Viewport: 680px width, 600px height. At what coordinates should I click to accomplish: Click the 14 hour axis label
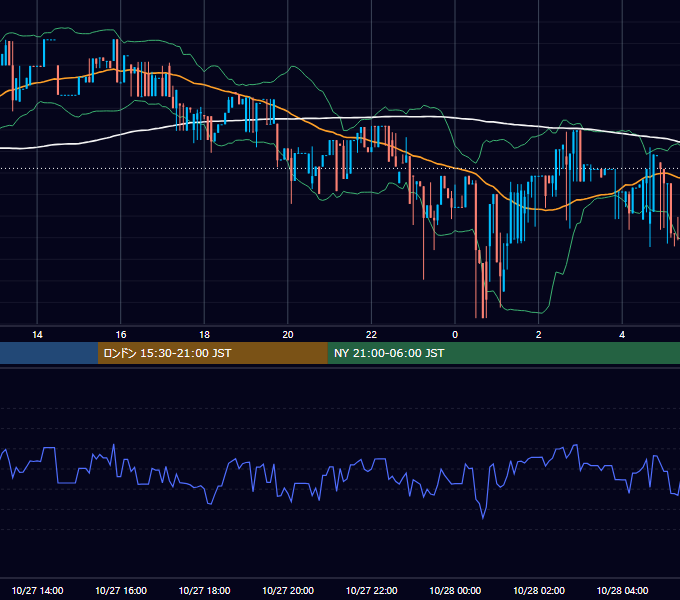point(37,335)
